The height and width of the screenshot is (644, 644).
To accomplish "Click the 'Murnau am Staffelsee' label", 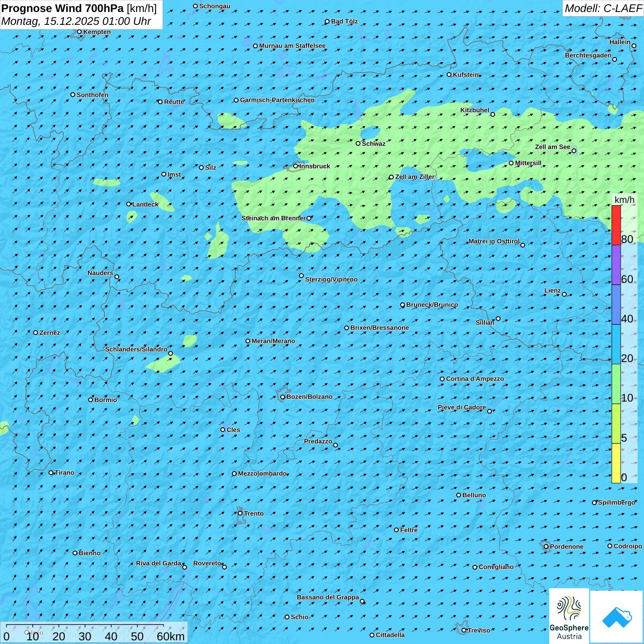I will click(x=293, y=46).
